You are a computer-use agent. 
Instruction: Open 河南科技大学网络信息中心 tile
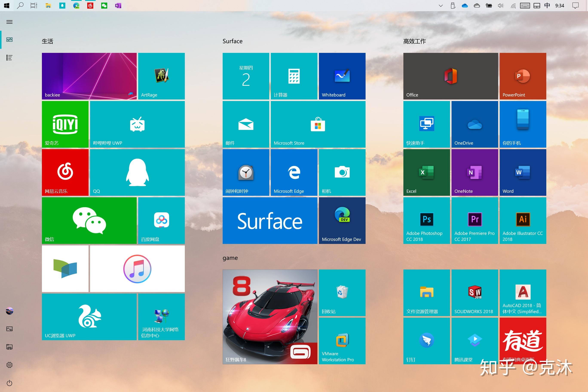(x=161, y=317)
